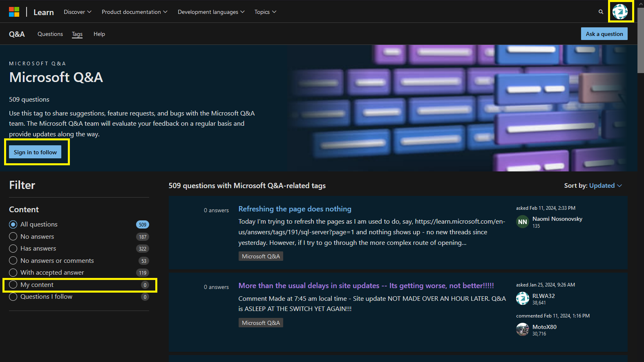The width and height of the screenshot is (644, 362).
Task: Open the Help tab
Action: click(99, 34)
